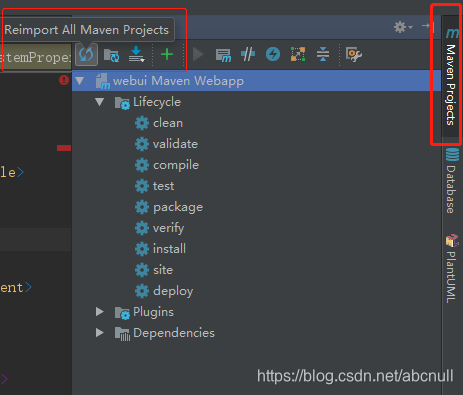This screenshot has height=395, width=463.
Task: Collapse the webui Maven Webapp node
Action: (x=80, y=81)
